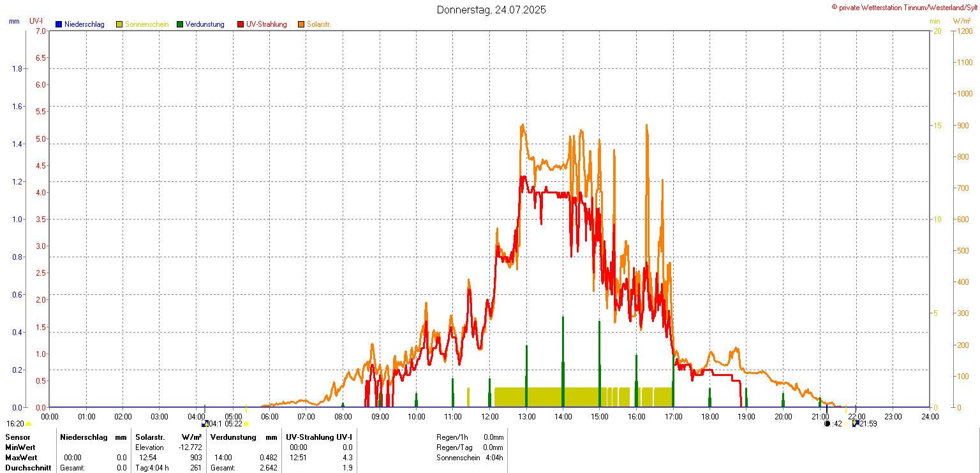Click the Solarstr. max value 903

click(x=195, y=458)
